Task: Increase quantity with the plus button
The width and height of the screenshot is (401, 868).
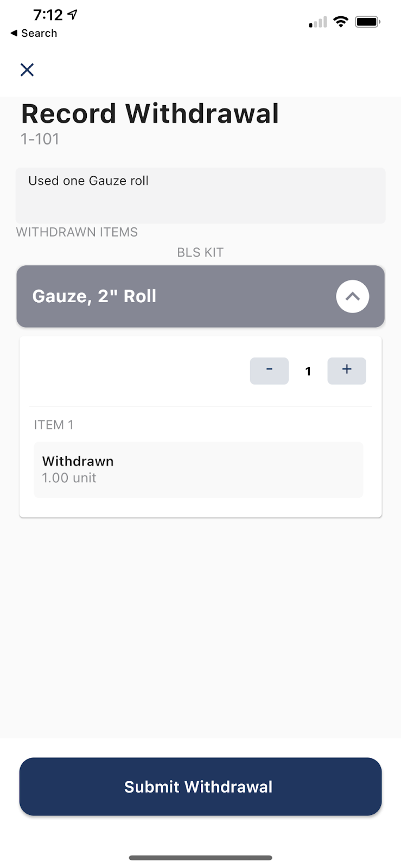Action: (x=347, y=371)
